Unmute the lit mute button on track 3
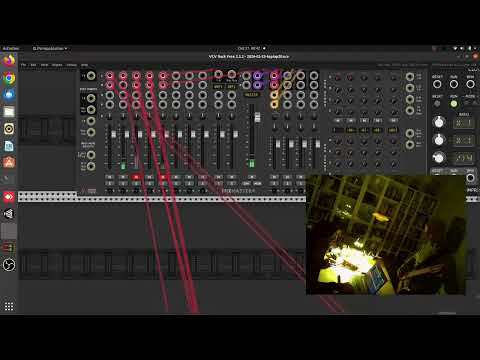The height and width of the screenshot is (360, 480). pos(136,177)
